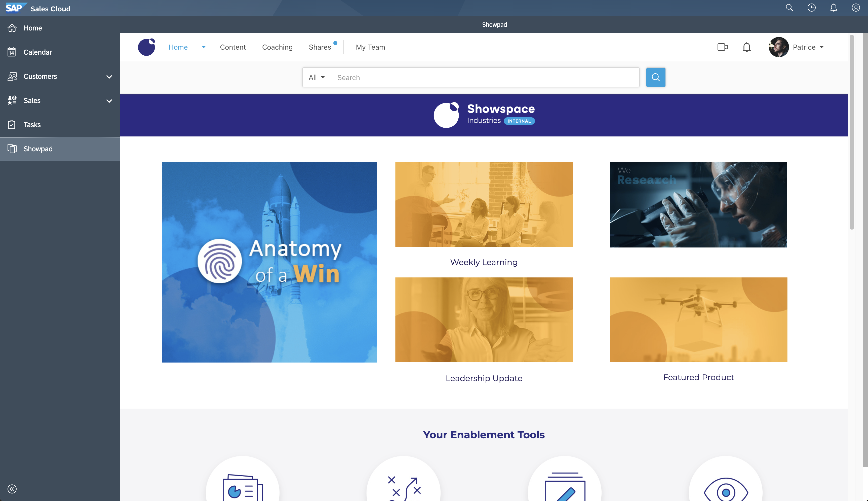Open the Leadership Update tile
This screenshot has height=501, width=868.
click(x=484, y=320)
